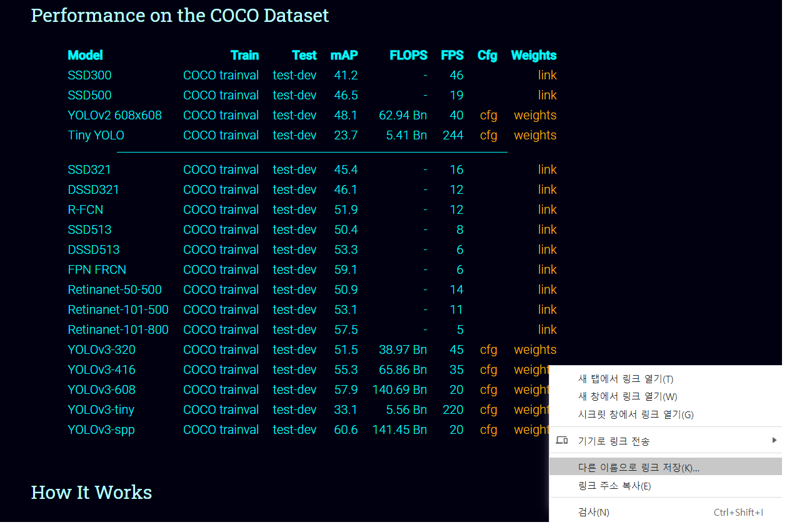Select 링크 주소 복사(E) option
Viewport: 787px width, 532px height.
(x=665, y=486)
